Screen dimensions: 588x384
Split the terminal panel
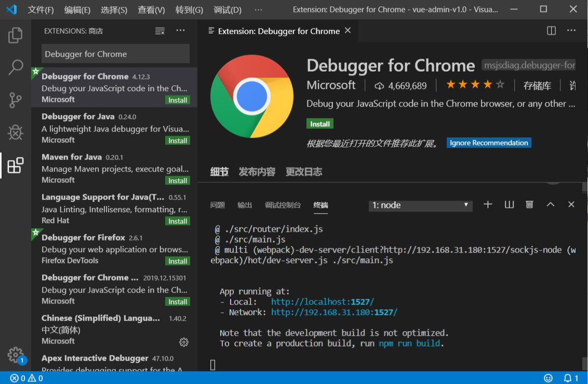pyautogui.click(x=509, y=204)
